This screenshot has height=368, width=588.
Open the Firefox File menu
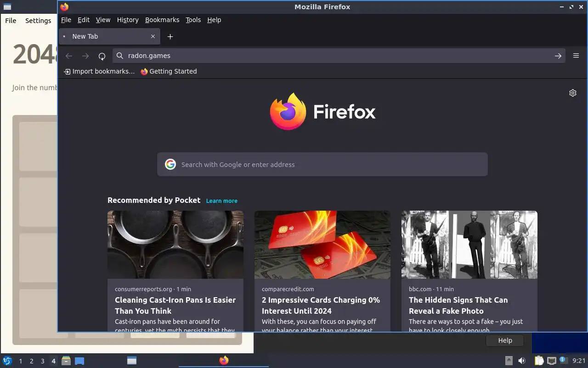pyautogui.click(x=66, y=20)
